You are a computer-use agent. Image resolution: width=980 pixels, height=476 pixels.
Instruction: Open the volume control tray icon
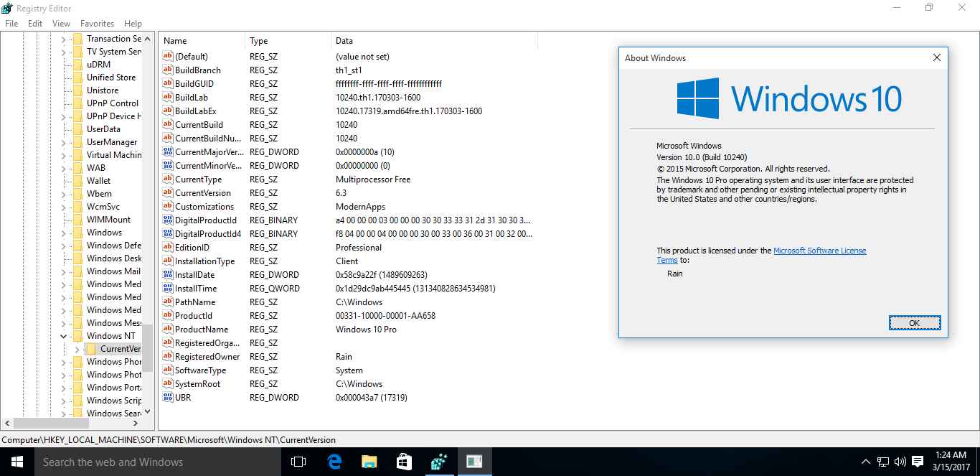(900, 462)
